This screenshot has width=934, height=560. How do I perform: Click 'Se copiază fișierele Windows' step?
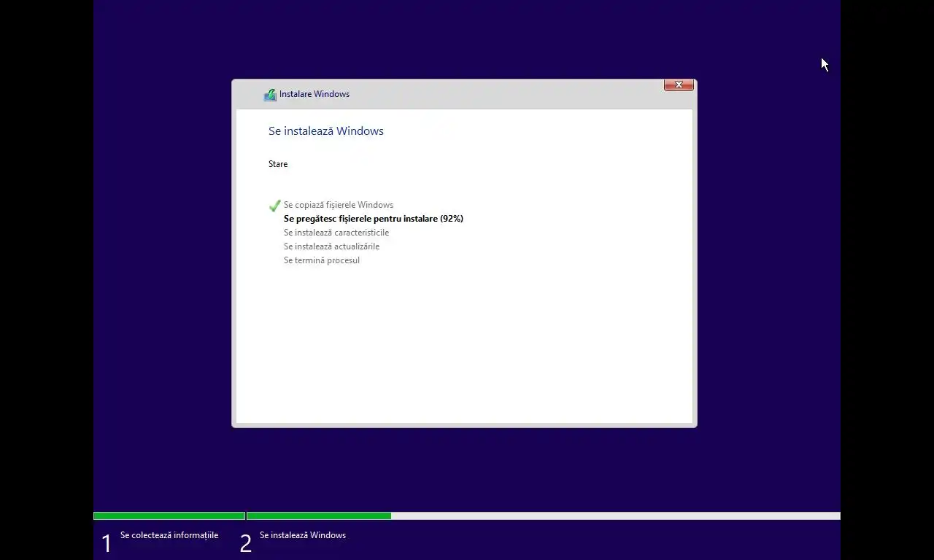[x=339, y=205]
